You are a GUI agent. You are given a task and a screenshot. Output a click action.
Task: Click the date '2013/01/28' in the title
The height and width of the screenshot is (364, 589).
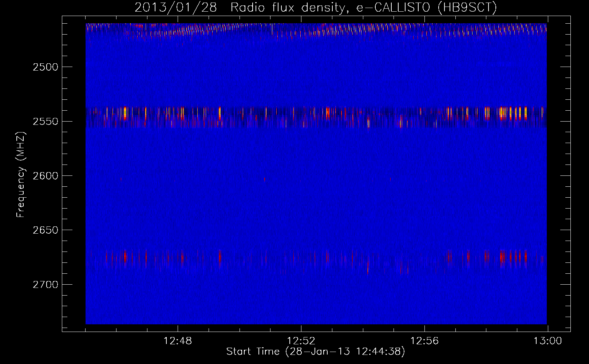175,7
